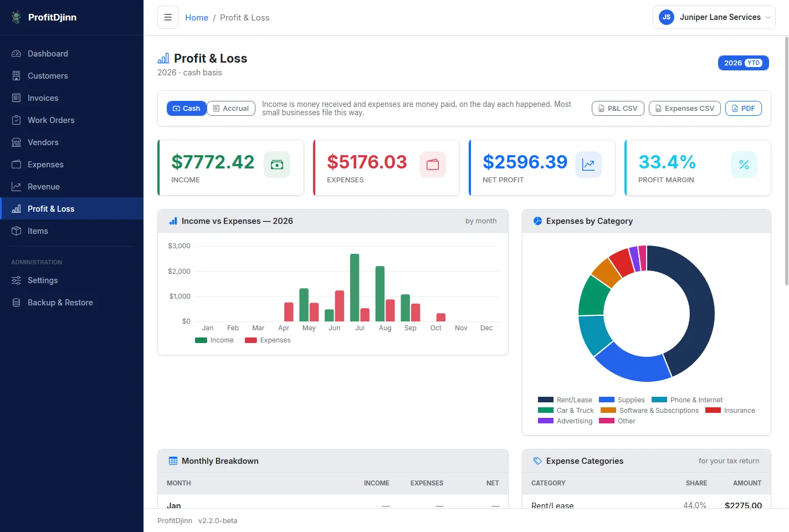Open the 2026 YTD year selector
Screen dimensions: 789x532
744,63
